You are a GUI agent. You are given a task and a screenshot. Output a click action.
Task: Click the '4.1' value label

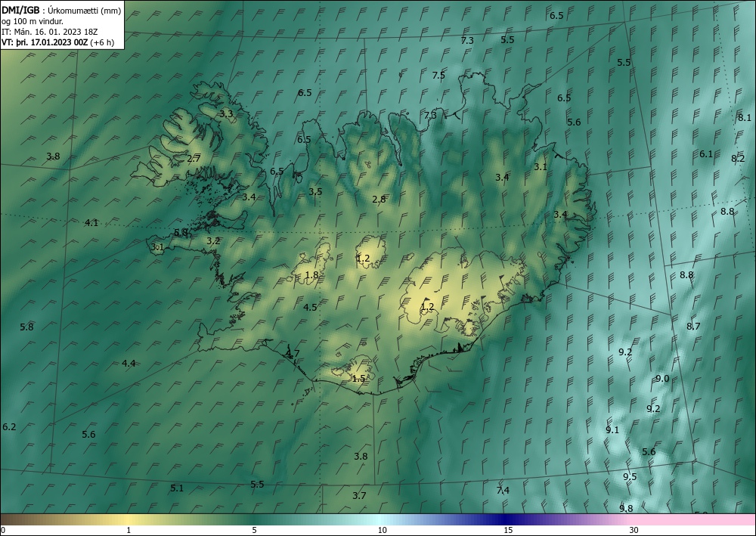click(91, 223)
